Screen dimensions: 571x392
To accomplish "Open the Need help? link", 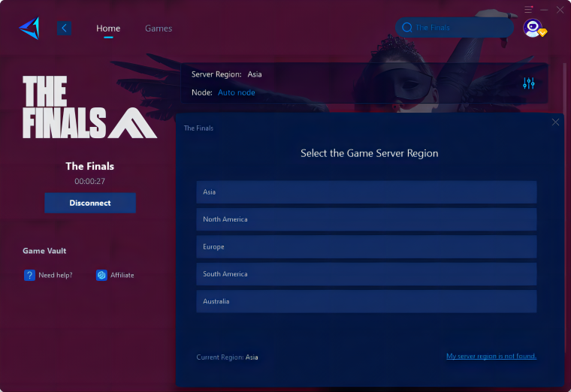I will [56, 275].
